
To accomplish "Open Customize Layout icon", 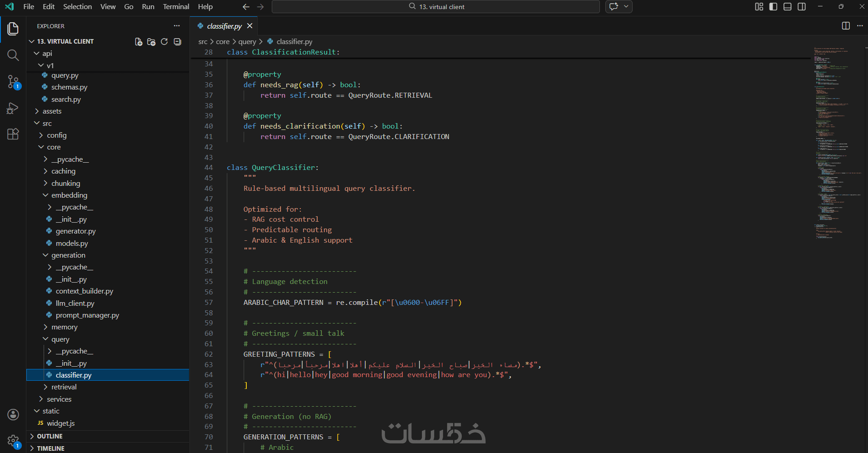I will click(x=759, y=7).
